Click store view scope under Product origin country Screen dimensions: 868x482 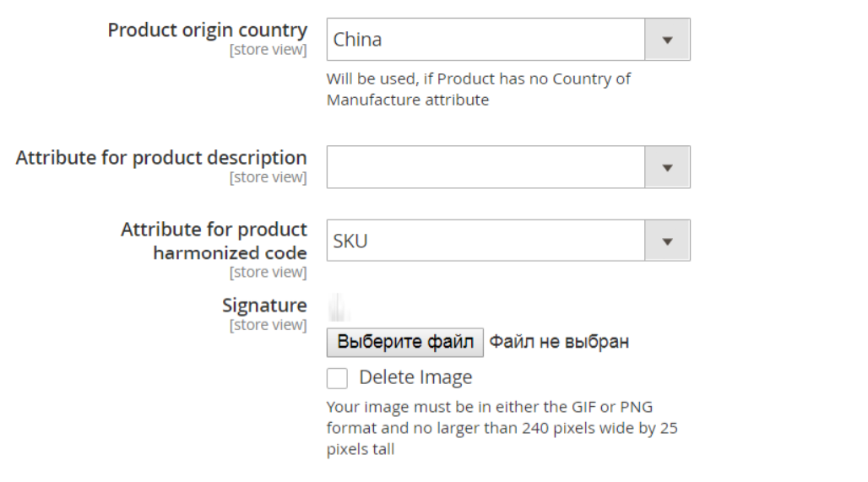pos(268,50)
